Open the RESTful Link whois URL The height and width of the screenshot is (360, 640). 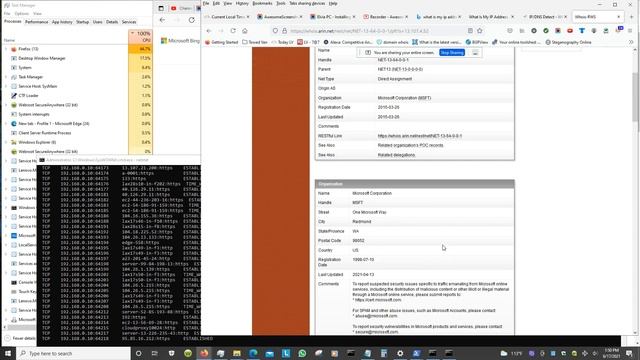click(420, 136)
